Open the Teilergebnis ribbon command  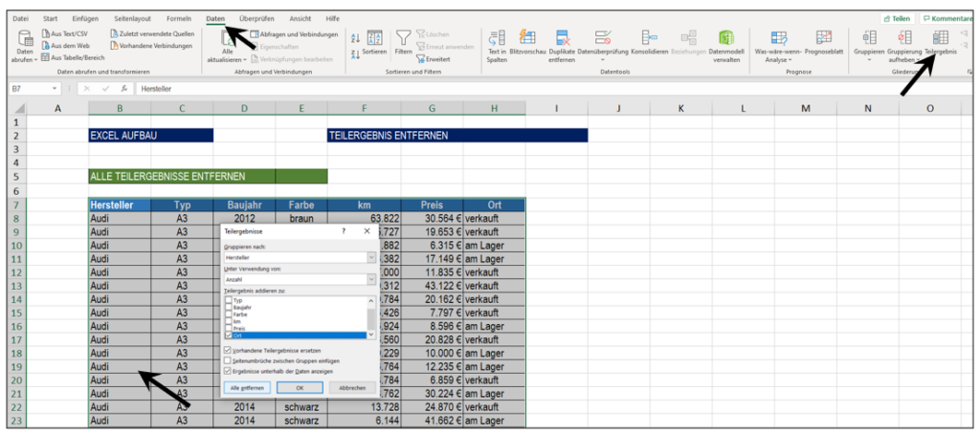940,42
